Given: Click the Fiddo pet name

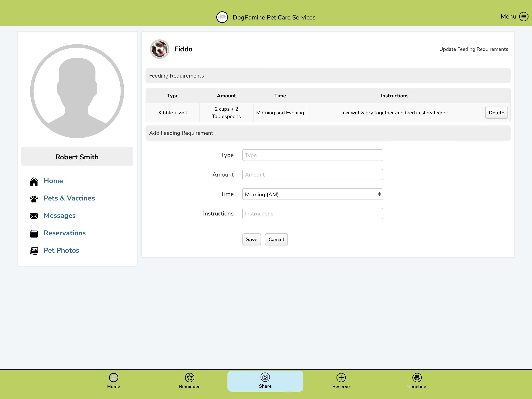Looking at the screenshot, I should point(183,49).
